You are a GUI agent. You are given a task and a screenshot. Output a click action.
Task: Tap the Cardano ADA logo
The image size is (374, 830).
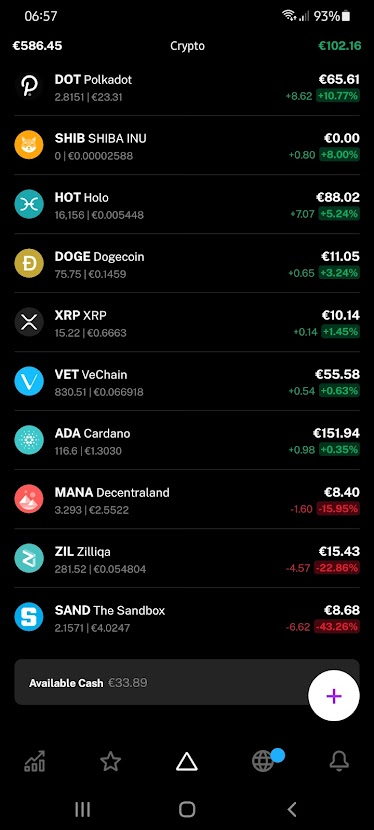point(29,440)
